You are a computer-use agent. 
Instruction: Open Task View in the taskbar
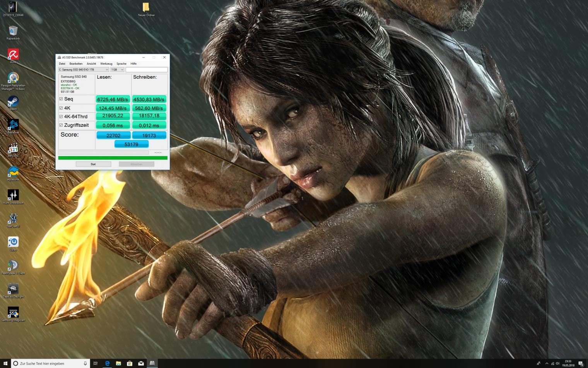[95, 363]
